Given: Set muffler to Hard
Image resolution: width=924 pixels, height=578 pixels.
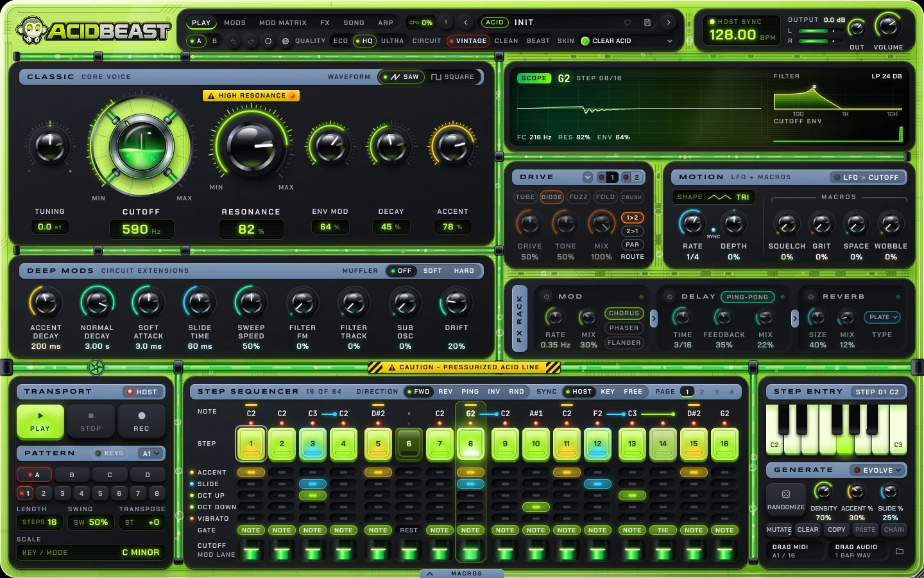Looking at the screenshot, I should click(x=464, y=271).
